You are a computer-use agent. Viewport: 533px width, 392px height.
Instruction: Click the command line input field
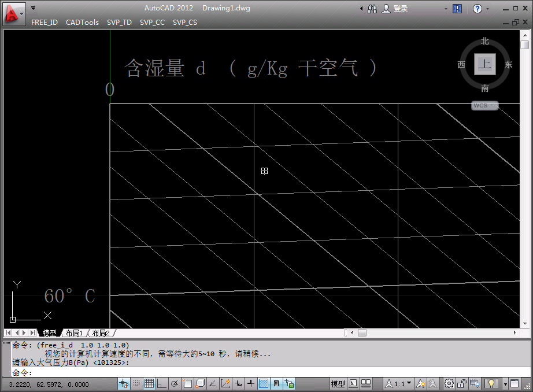click(x=271, y=372)
